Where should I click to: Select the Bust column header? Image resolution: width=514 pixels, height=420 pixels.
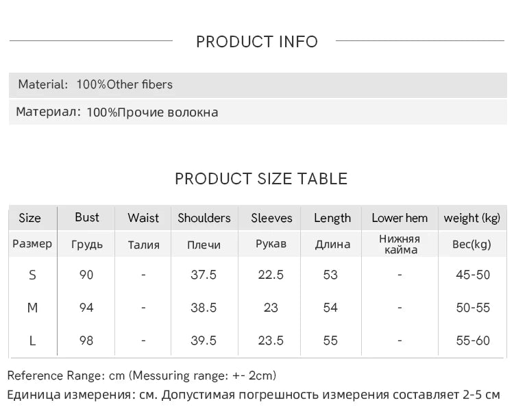tap(86, 217)
